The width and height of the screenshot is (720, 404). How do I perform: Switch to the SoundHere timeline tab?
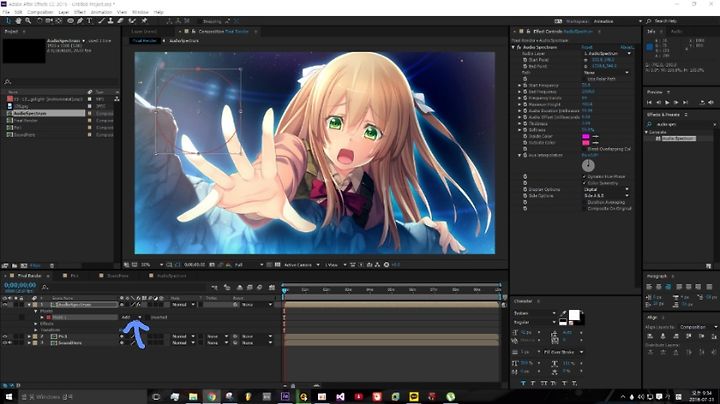coord(118,276)
